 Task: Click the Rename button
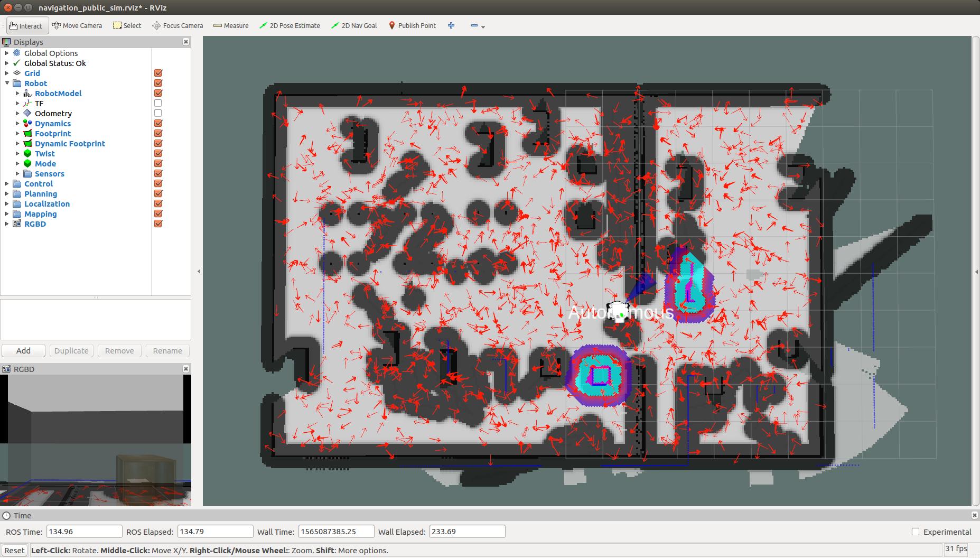pyautogui.click(x=167, y=350)
